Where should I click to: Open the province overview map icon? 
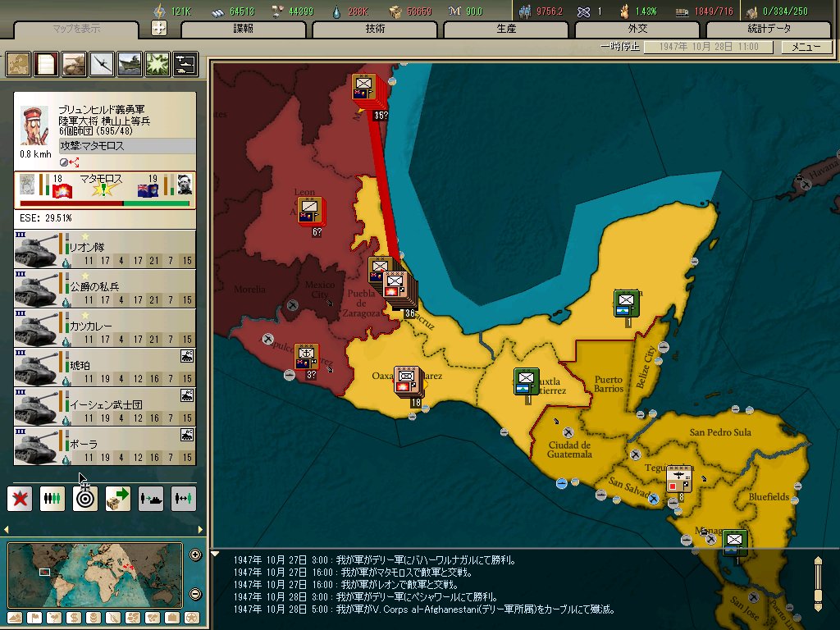18,64
